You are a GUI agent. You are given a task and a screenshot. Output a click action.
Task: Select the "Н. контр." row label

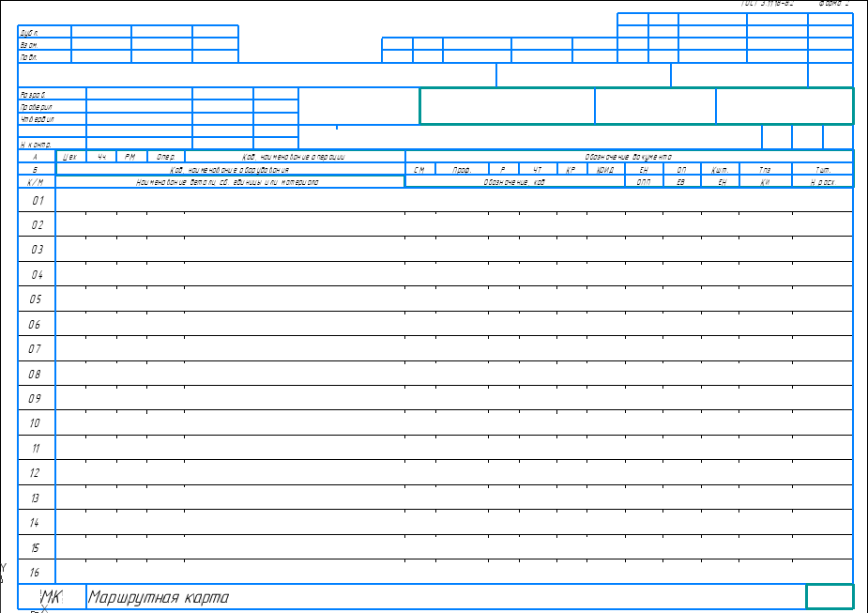pyautogui.click(x=52, y=144)
